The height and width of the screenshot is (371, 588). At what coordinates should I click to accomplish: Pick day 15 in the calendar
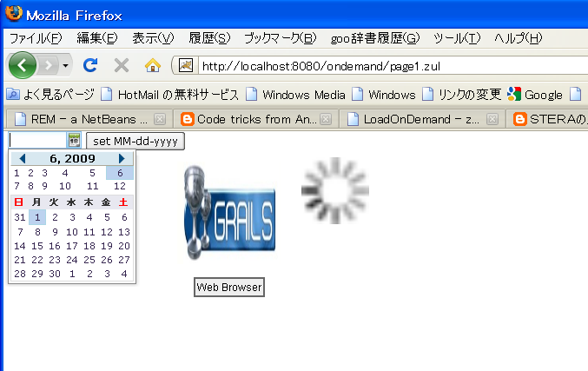pyautogui.click(x=37, y=246)
